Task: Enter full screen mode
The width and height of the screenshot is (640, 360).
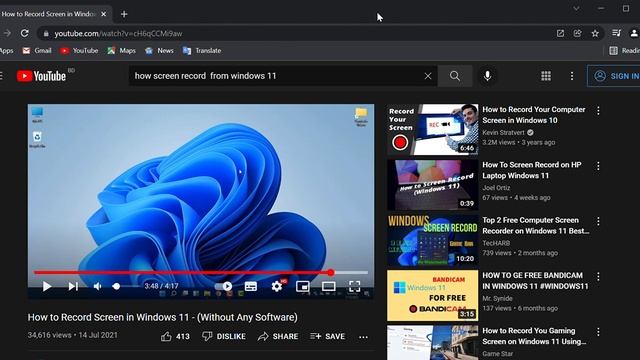Action: (354, 287)
